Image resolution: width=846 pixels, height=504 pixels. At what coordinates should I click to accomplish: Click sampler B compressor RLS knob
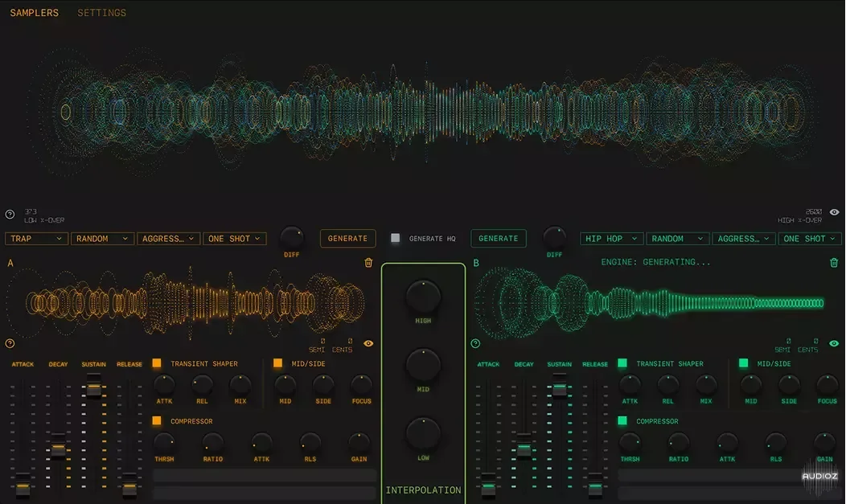pos(776,443)
